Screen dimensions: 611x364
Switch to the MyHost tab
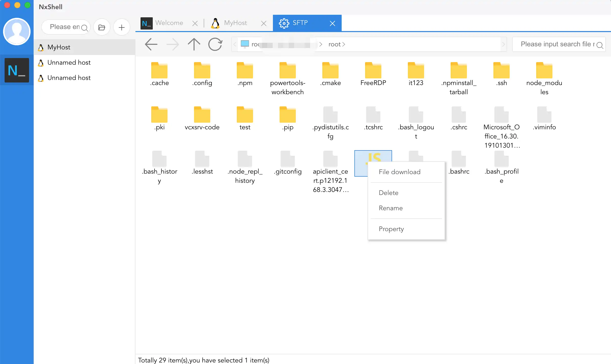[x=235, y=23]
